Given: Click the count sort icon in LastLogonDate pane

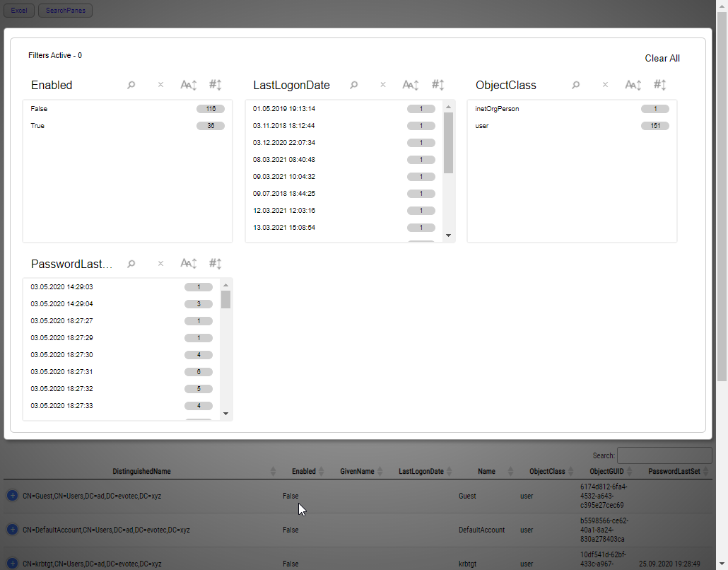Looking at the screenshot, I should click(x=438, y=84).
